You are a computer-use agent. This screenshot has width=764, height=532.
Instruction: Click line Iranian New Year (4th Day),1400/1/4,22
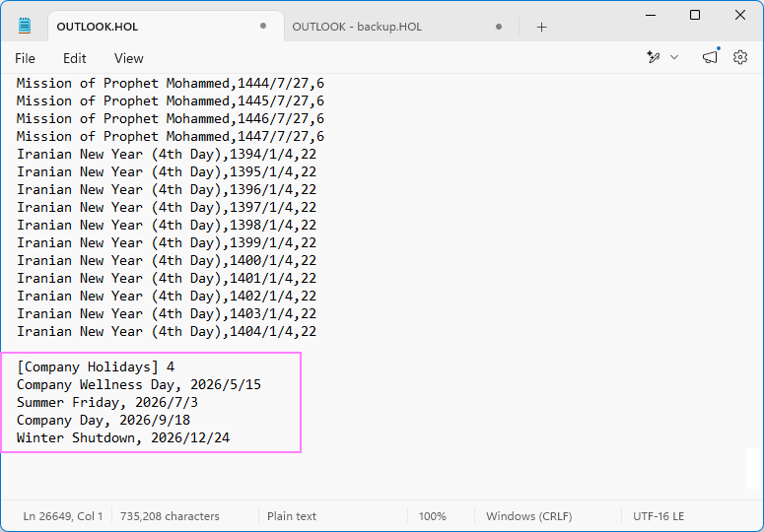[x=167, y=260]
